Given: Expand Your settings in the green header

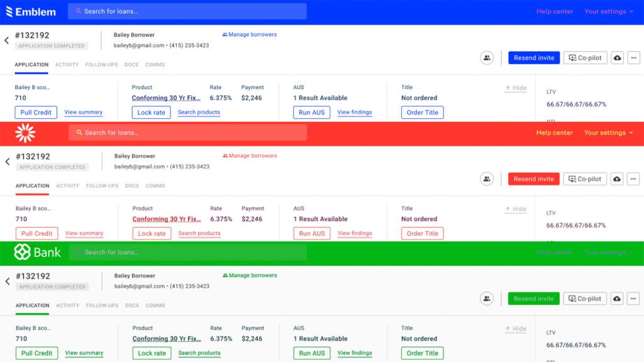Looking at the screenshot, I should click(608, 252).
